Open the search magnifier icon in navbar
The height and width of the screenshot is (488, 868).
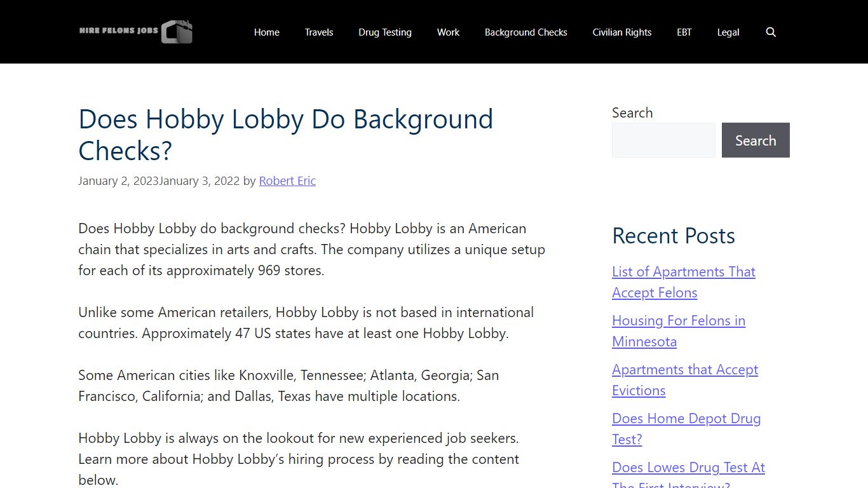coord(771,32)
